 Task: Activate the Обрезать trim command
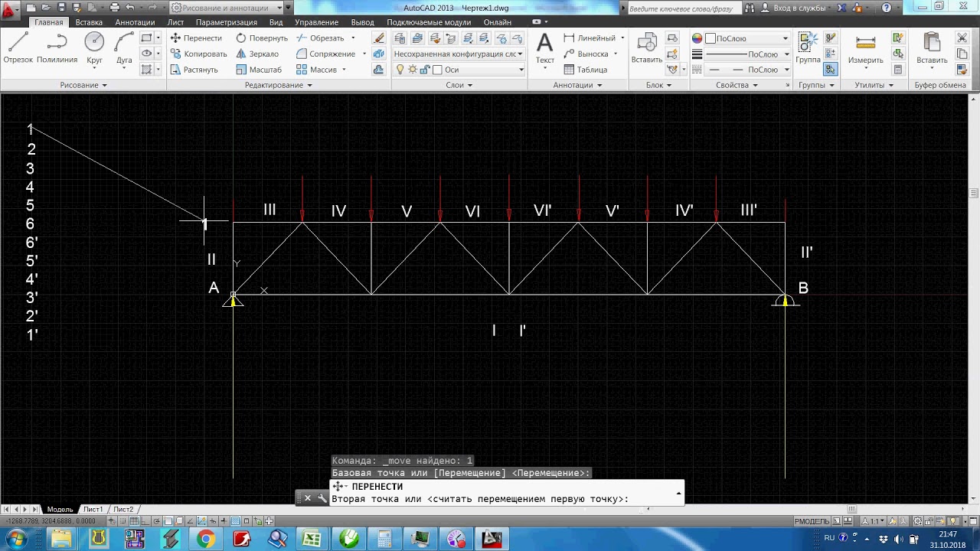321,38
